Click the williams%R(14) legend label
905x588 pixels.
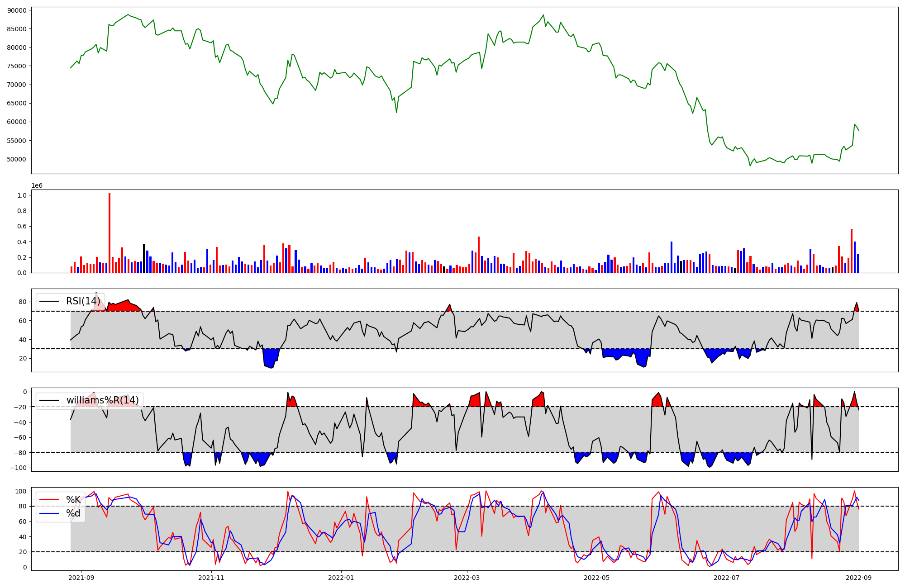click(103, 400)
